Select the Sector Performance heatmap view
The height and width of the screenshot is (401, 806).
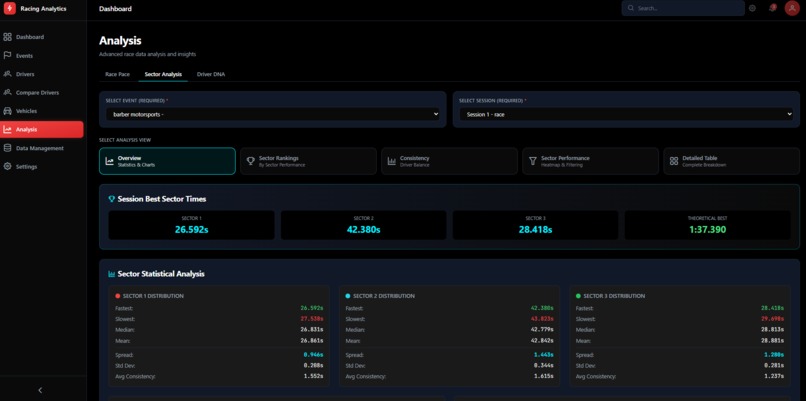click(x=591, y=161)
